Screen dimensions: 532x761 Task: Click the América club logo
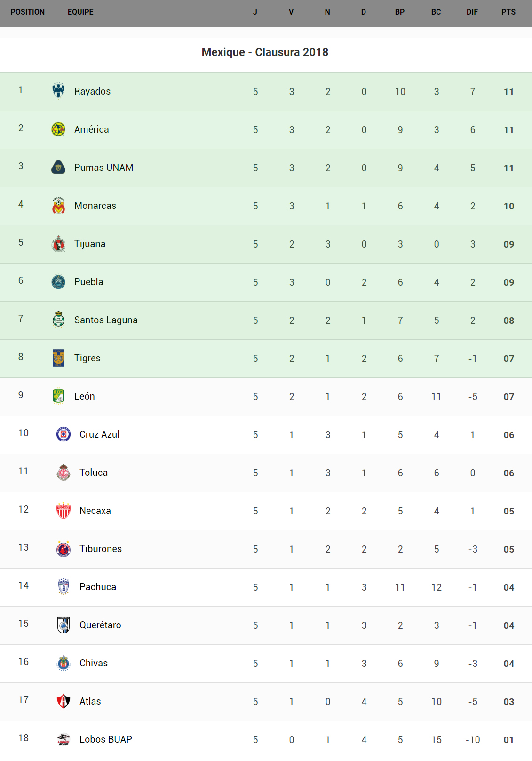[58, 129]
